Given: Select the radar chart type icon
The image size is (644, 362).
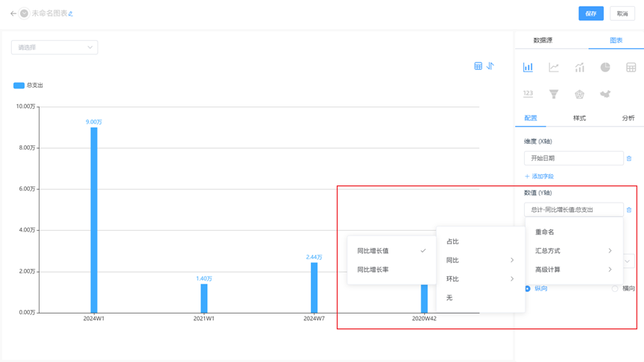Looking at the screenshot, I should click(x=579, y=94).
